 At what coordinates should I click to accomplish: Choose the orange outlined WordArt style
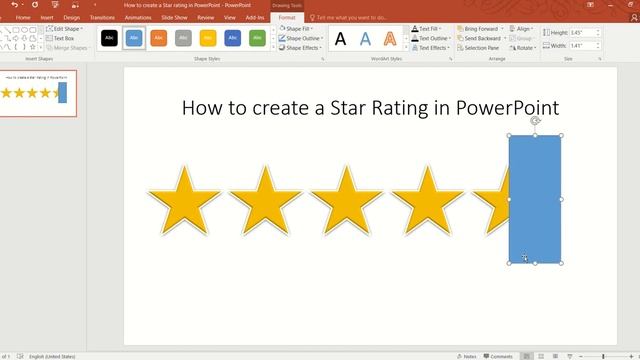click(390, 39)
